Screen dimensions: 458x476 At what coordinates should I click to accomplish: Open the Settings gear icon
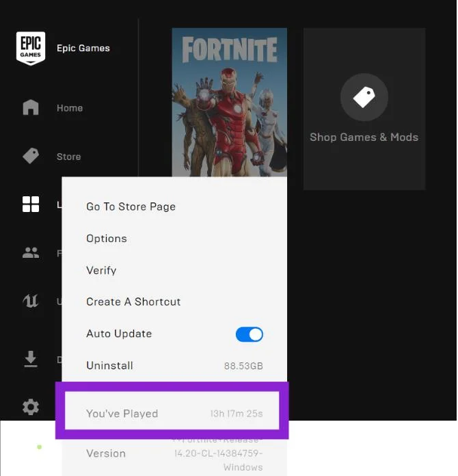[x=31, y=407]
